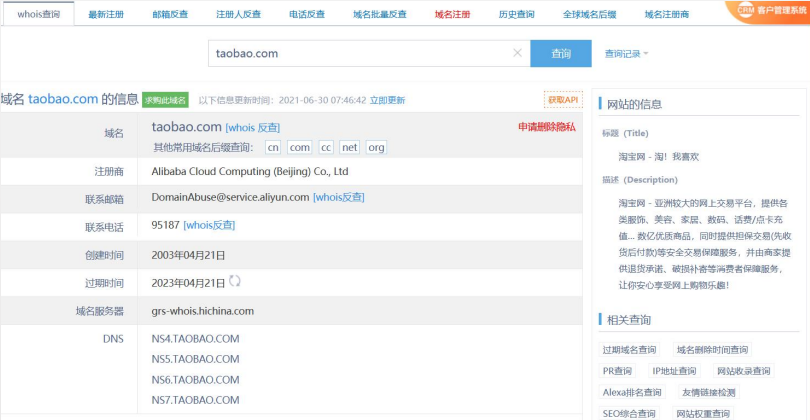Open the CRM 客户管理系统 banner
The height and width of the screenshot is (420, 810).
click(x=770, y=11)
